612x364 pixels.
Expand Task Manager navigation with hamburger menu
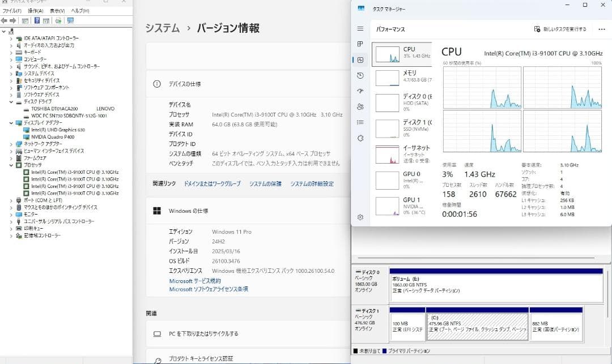(x=359, y=28)
